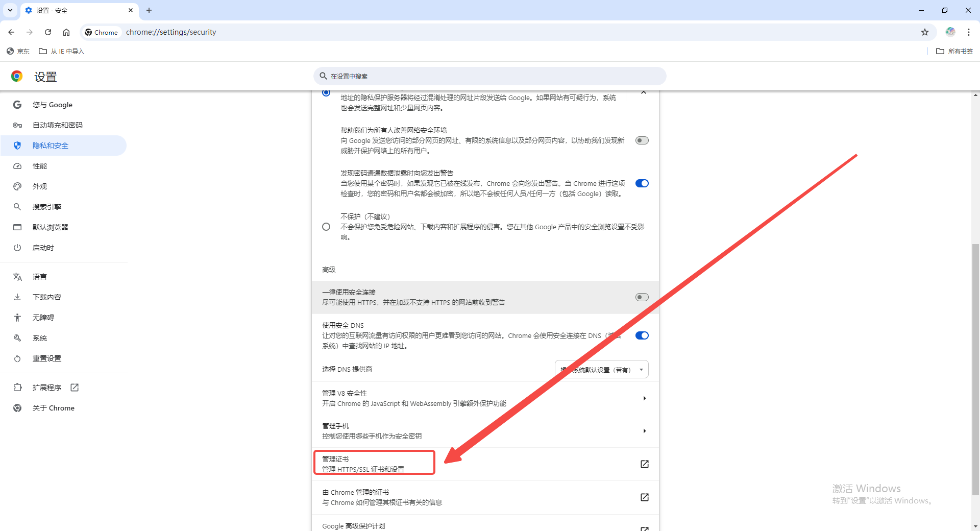Open Google 高级保护计划 row
This screenshot has height=531, width=980.
pos(485,523)
